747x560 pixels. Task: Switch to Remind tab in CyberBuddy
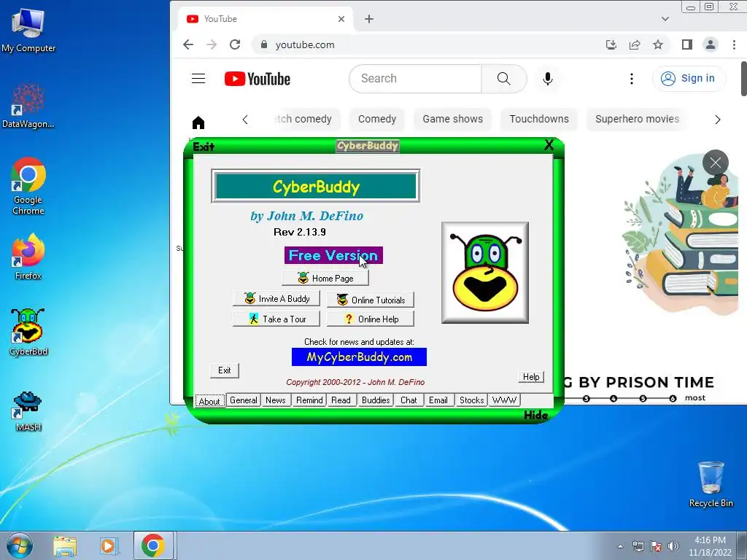(x=309, y=400)
